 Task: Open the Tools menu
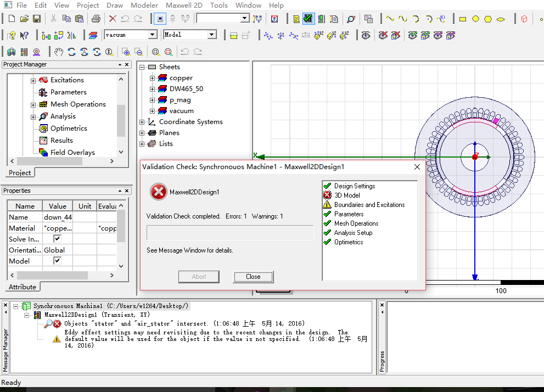[219, 5]
